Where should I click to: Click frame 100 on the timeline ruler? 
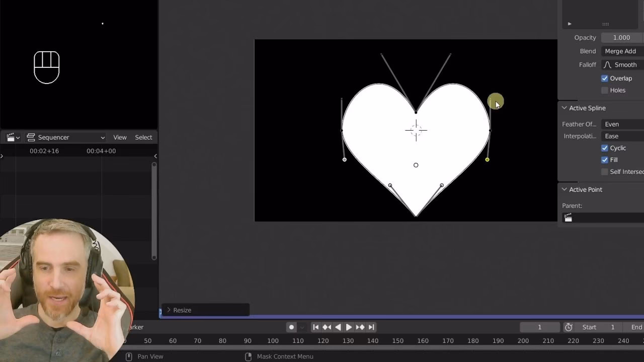click(273, 341)
